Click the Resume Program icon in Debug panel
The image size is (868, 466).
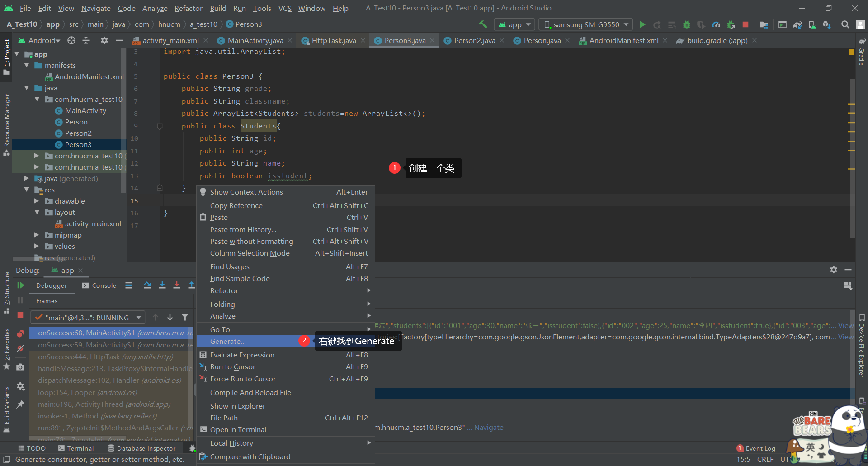pyautogui.click(x=20, y=285)
